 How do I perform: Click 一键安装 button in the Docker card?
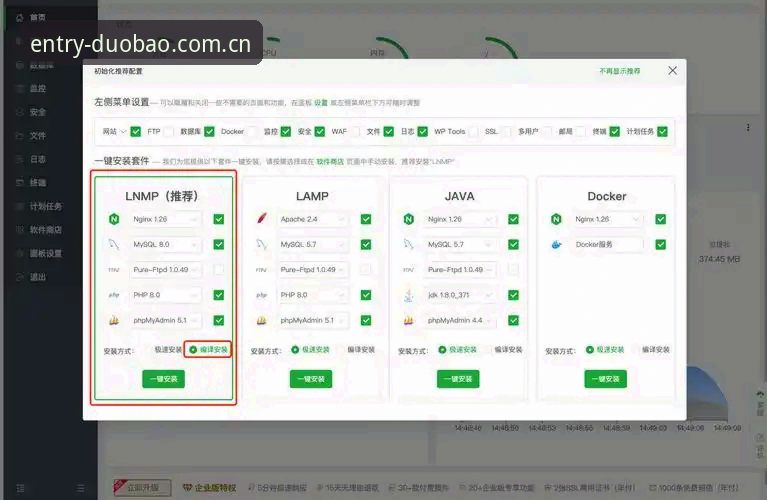click(x=606, y=379)
